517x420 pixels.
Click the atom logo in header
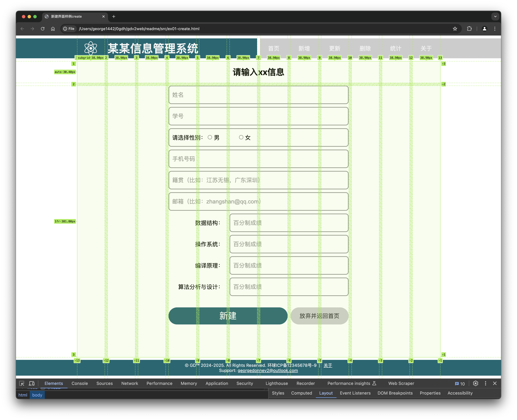point(91,48)
